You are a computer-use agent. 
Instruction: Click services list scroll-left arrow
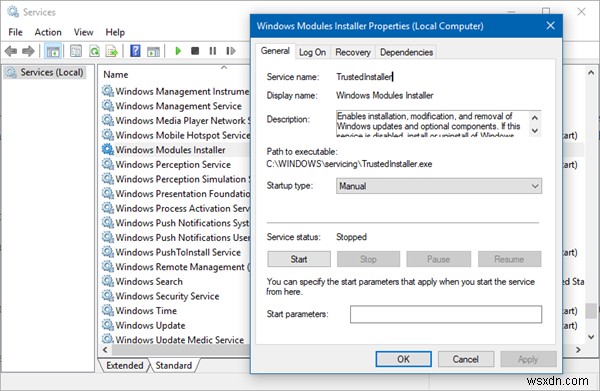click(106, 350)
